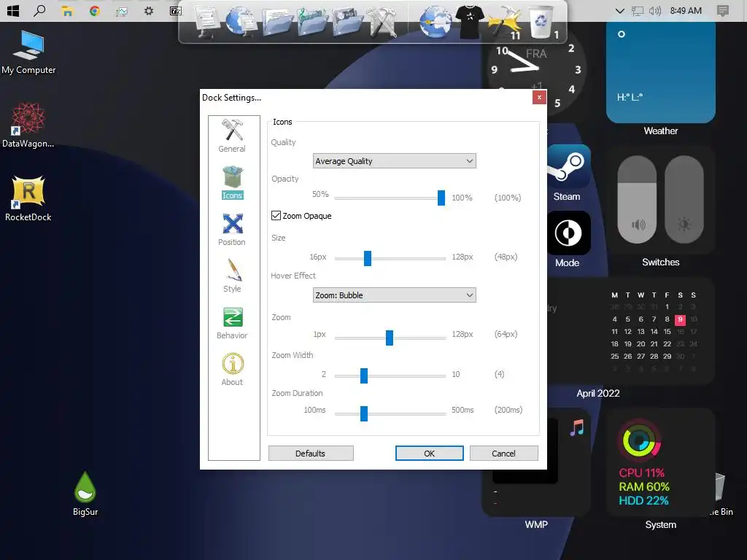Image resolution: width=747 pixels, height=560 pixels.
Task: Open Chrome from the taskbar
Action: click(94, 10)
